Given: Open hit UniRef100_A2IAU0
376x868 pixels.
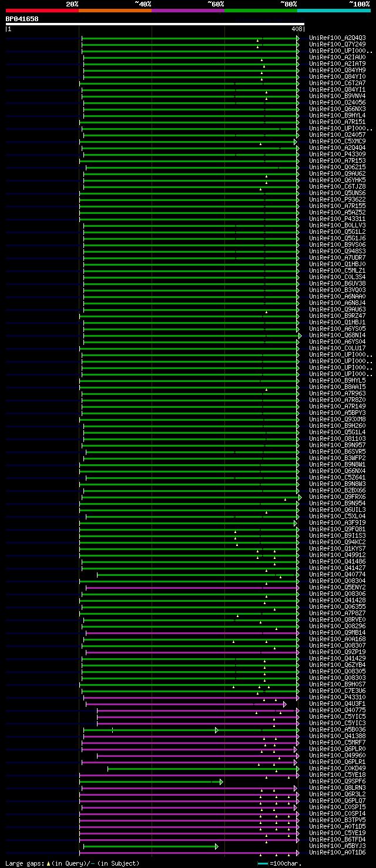Looking at the screenshot, I should point(337,57).
